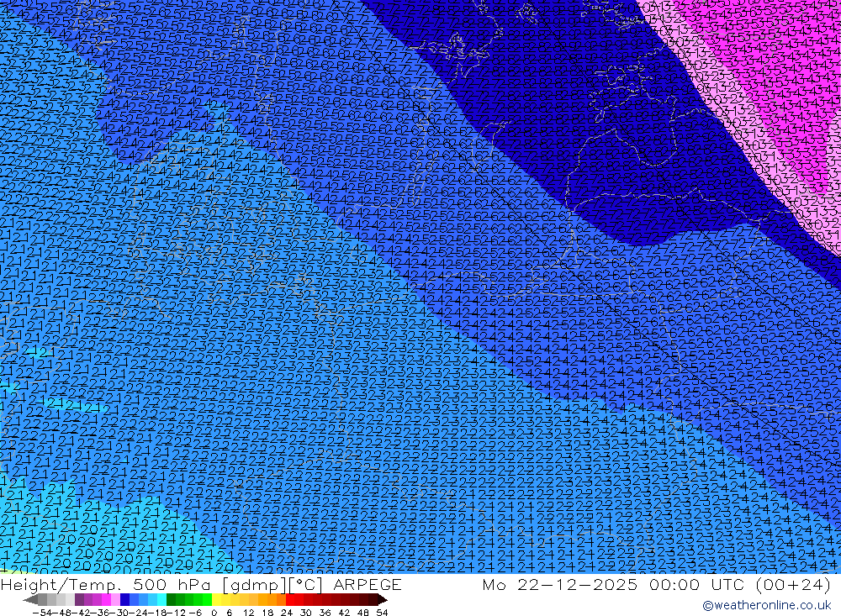Viewport: 841px width, 616px height.
Task: Pick the dark blue legend swatch
Action: click(124, 600)
